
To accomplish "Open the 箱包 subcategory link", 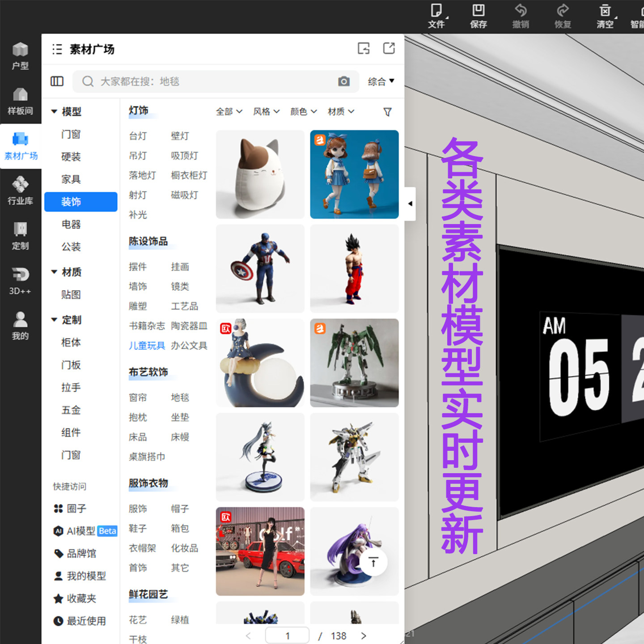I will (x=180, y=528).
